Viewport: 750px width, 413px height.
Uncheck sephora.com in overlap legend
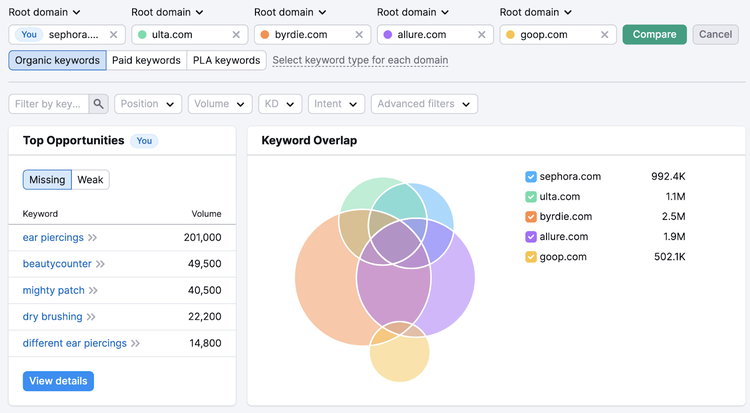coord(531,177)
